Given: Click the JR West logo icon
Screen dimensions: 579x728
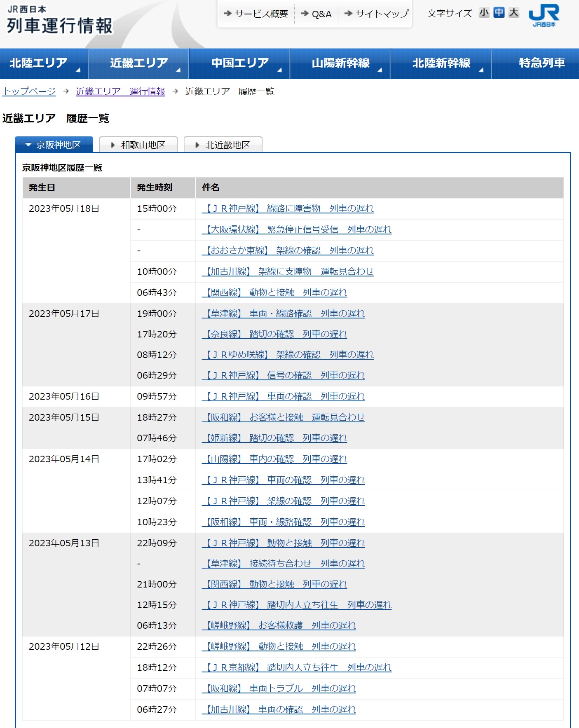Looking at the screenshot, I should click(544, 16).
